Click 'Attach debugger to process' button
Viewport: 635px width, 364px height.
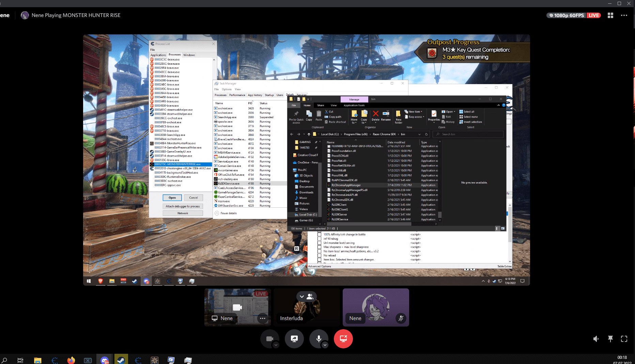(183, 206)
